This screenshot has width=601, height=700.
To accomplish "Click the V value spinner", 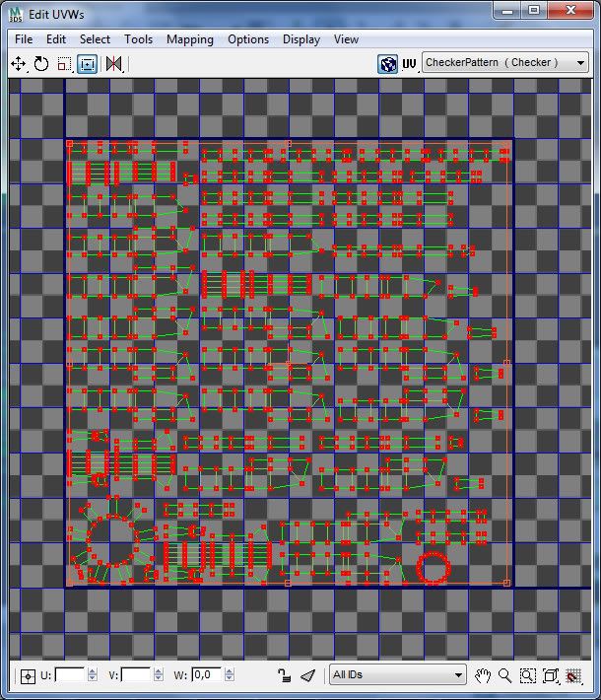I will point(159,674).
